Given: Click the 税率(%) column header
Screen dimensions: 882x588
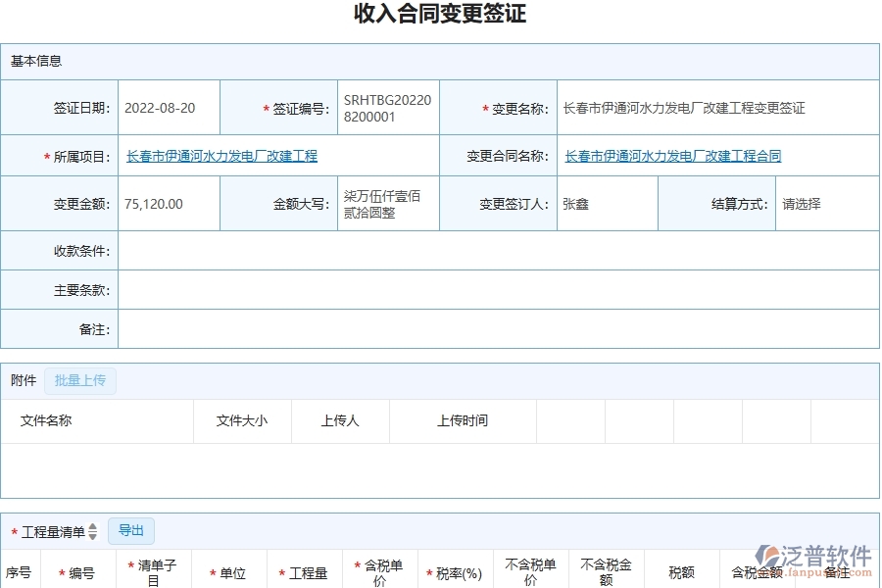Looking at the screenshot, I should [457, 570].
